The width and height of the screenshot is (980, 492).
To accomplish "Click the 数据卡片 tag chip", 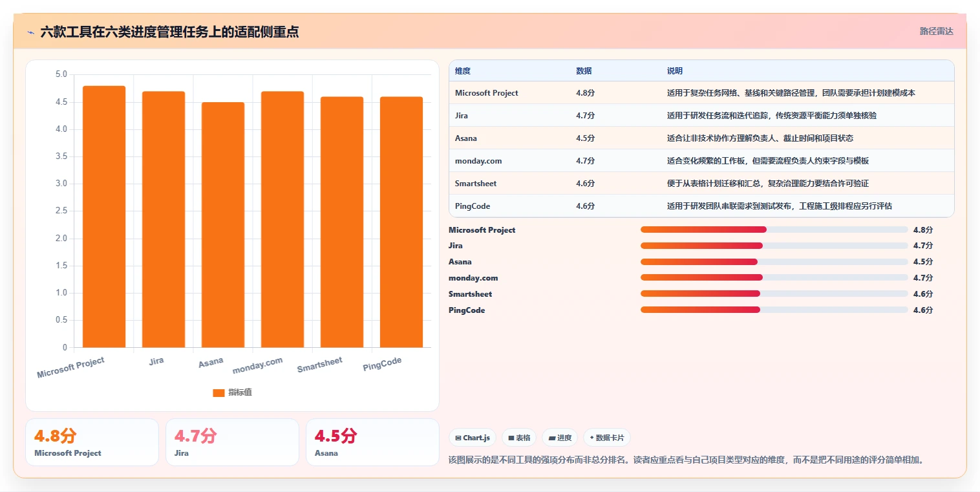I will (607, 438).
